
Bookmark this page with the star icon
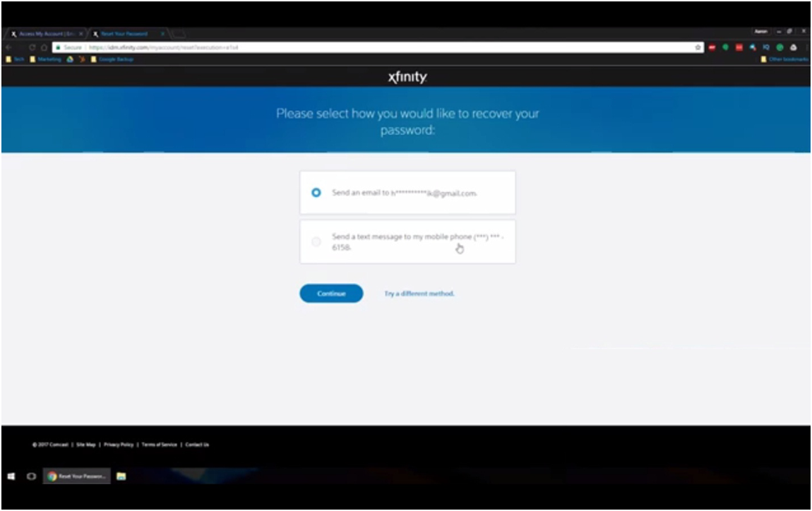pos(698,47)
